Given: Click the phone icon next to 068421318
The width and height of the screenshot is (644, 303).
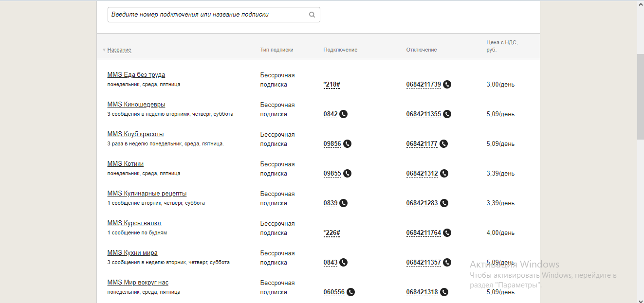Looking at the screenshot, I should [444, 292].
